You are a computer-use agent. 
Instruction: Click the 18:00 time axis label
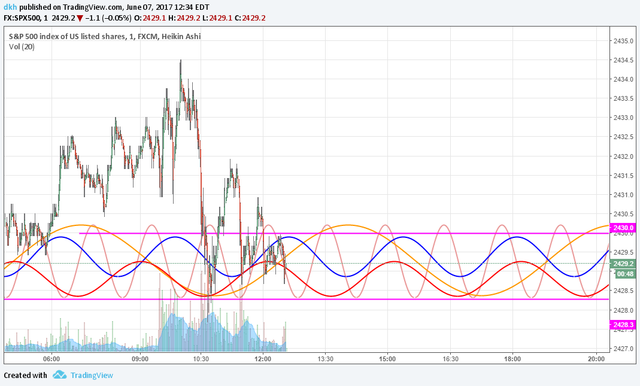tap(512, 359)
